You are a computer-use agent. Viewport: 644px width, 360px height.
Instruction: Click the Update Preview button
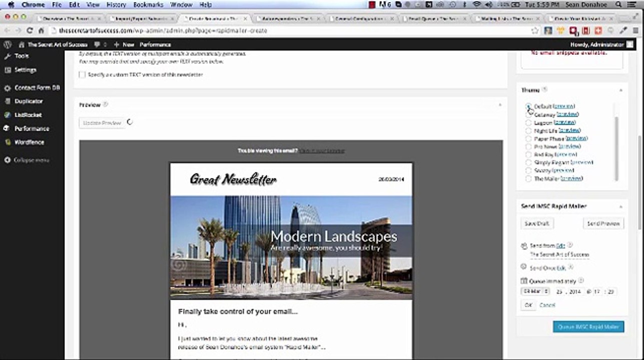click(102, 122)
